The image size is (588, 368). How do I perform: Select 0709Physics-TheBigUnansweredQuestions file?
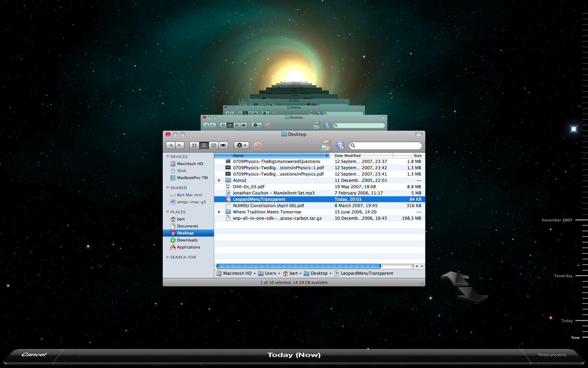click(320, 162)
